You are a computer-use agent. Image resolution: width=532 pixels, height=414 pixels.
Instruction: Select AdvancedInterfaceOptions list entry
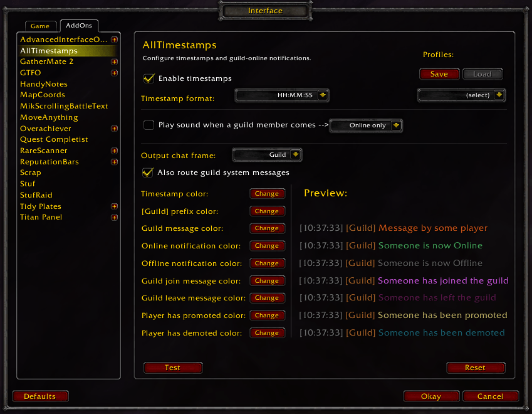click(x=64, y=40)
